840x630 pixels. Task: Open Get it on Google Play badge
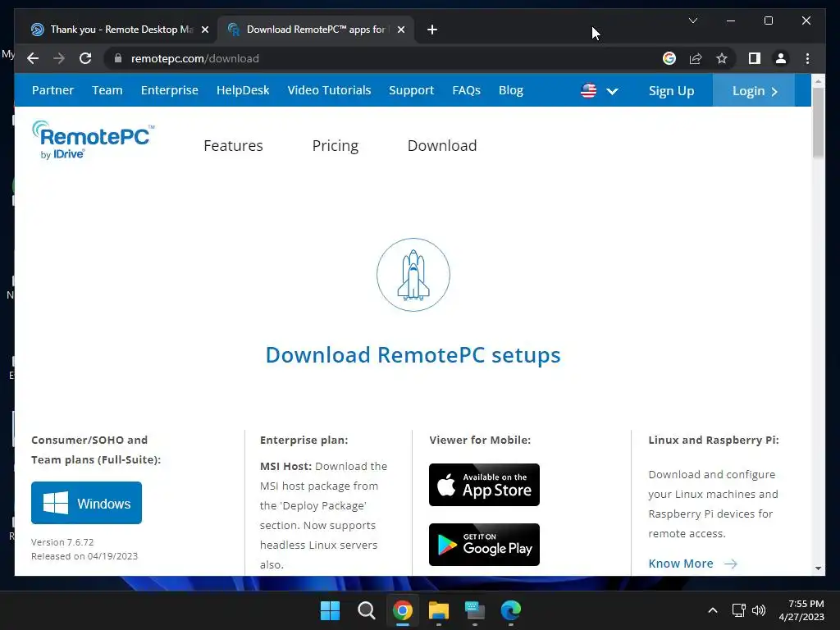(x=484, y=545)
